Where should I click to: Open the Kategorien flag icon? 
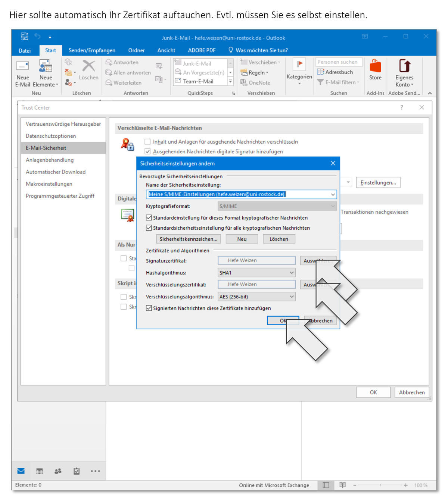tap(299, 64)
